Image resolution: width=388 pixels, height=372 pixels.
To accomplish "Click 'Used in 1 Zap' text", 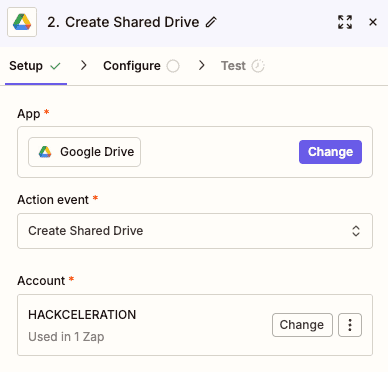I will (66, 337).
